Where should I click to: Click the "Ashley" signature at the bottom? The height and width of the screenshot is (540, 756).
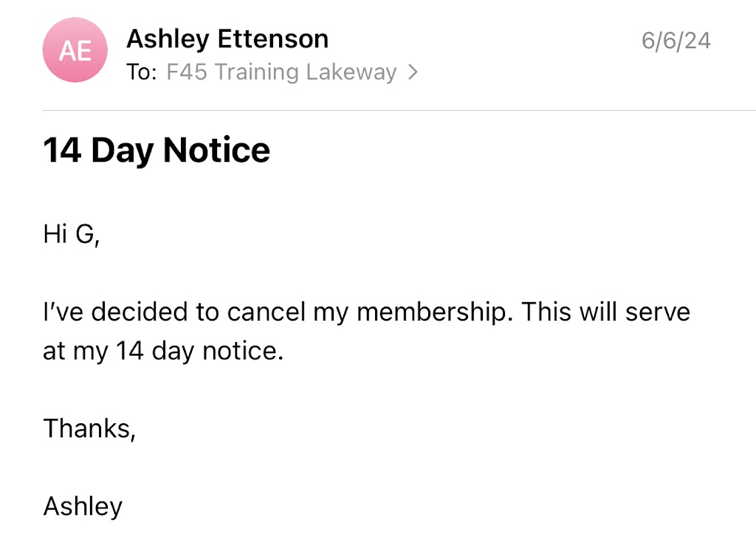tap(83, 506)
